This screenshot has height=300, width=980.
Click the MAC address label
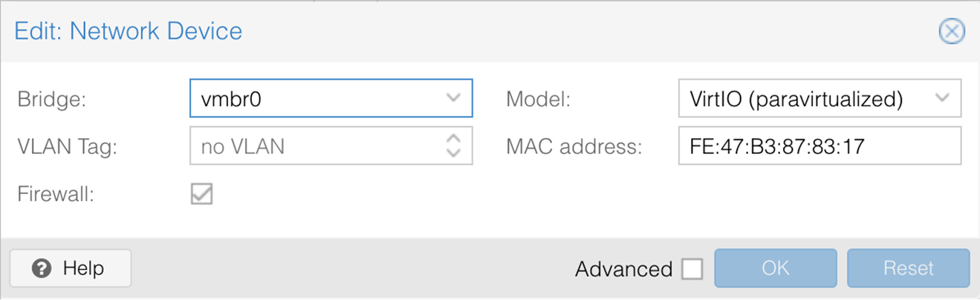(x=573, y=146)
